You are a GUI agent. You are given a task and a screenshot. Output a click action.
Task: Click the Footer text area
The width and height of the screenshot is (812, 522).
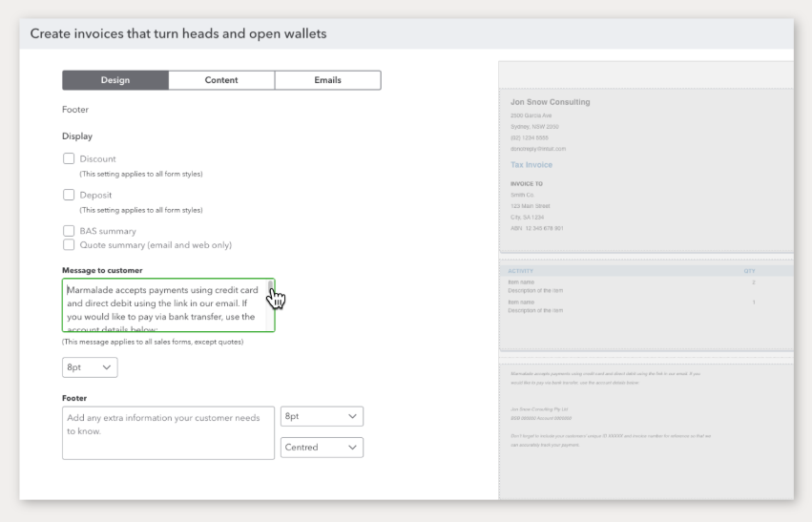click(168, 432)
